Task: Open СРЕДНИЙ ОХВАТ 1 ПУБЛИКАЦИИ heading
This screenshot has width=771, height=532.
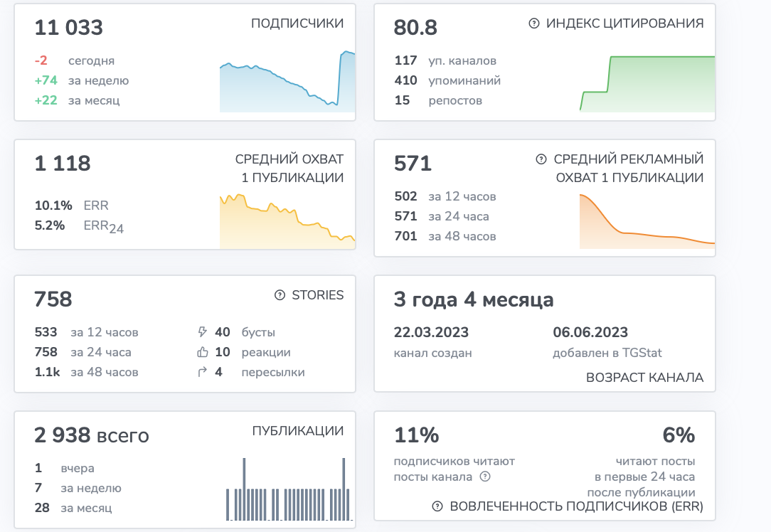Action: pyautogui.click(x=289, y=168)
